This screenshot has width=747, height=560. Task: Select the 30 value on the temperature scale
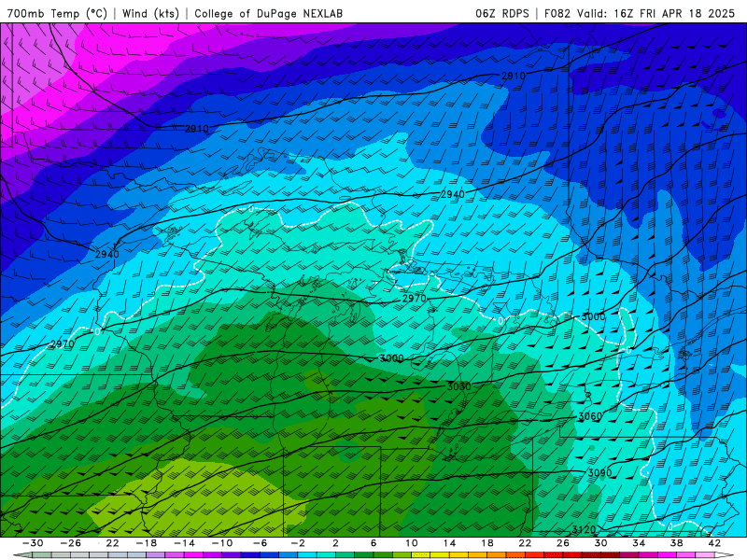tap(600, 543)
